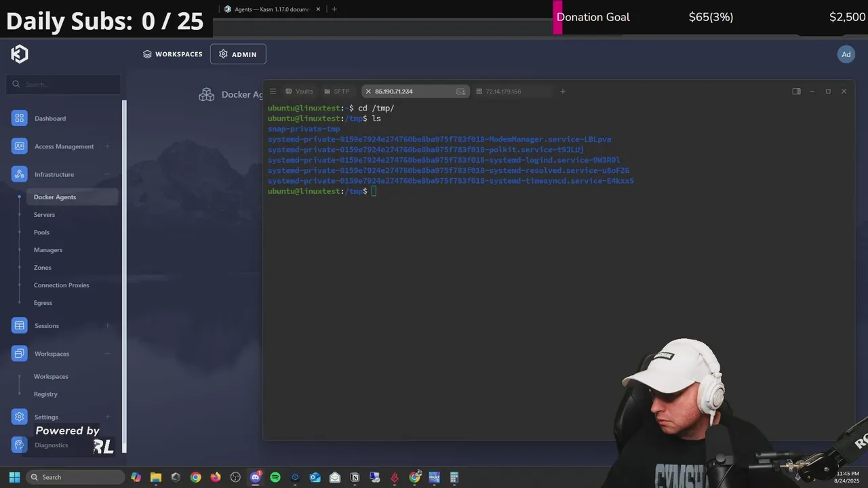Open the SFTP tab in terminal
The image size is (868, 488).
coord(336,91)
